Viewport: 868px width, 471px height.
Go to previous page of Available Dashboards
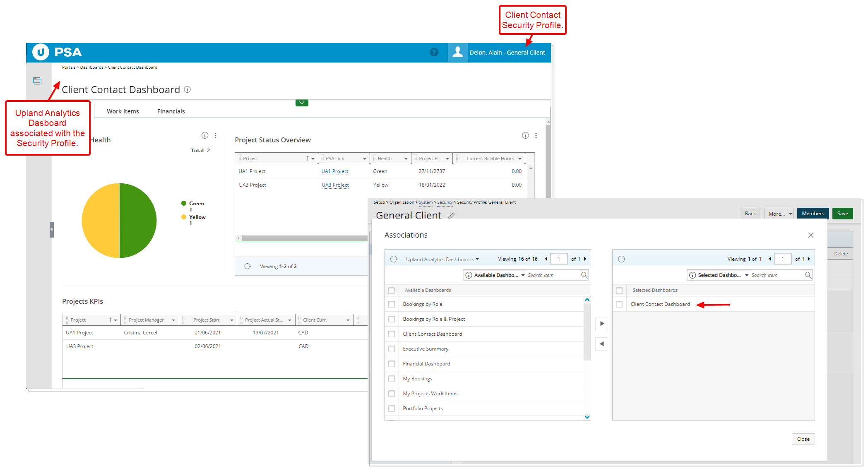point(546,259)
